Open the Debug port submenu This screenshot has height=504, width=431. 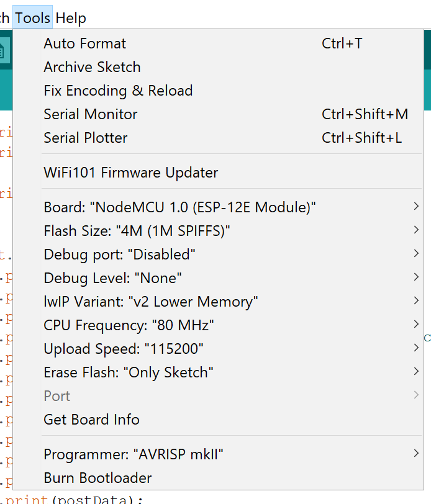pos(416,254)
